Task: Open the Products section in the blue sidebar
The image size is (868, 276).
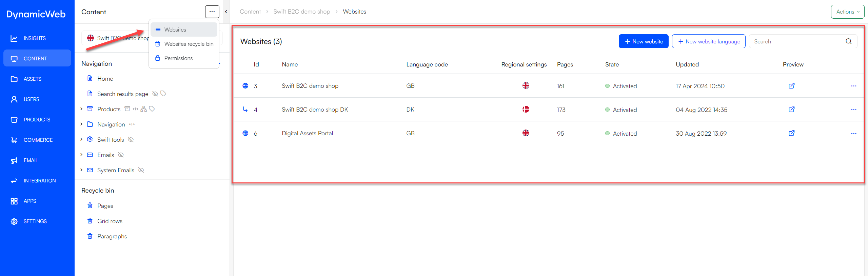Action: point(37,120)
